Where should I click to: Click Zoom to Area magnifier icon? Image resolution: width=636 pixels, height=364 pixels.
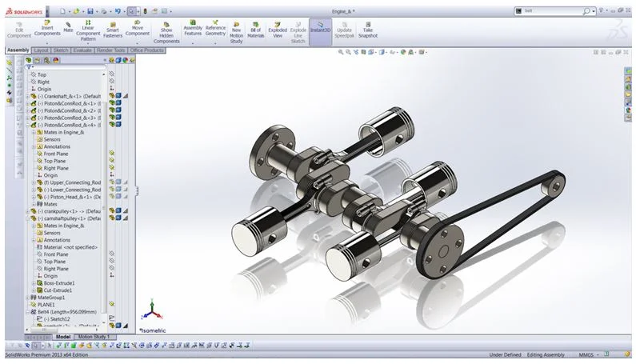point(349,52)
